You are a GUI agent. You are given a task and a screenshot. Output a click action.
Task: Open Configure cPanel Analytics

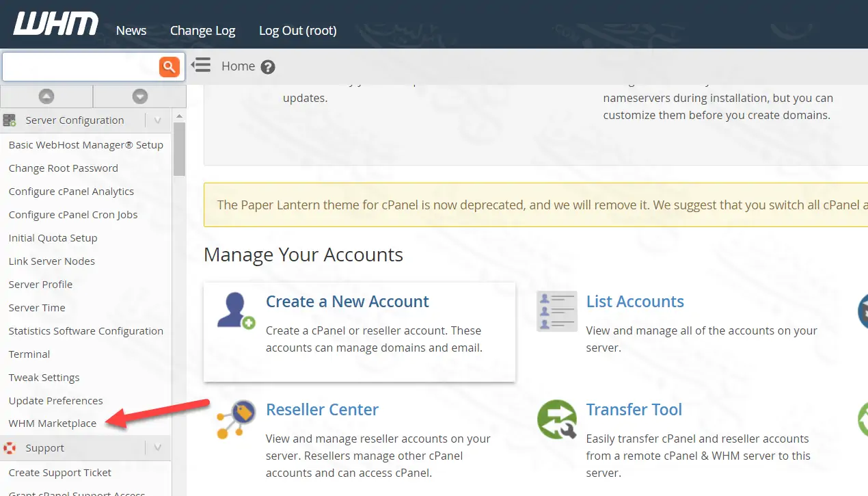point(71,192)
